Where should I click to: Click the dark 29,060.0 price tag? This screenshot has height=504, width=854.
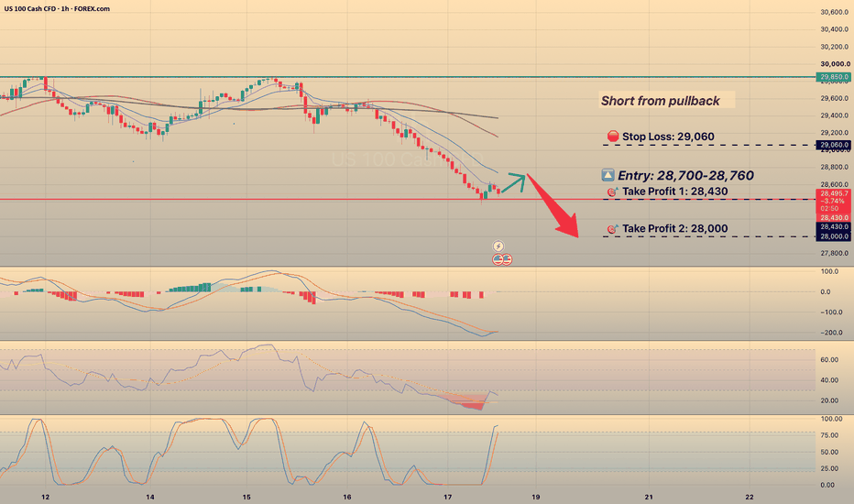pyautogui.click(x=833, y=145)
